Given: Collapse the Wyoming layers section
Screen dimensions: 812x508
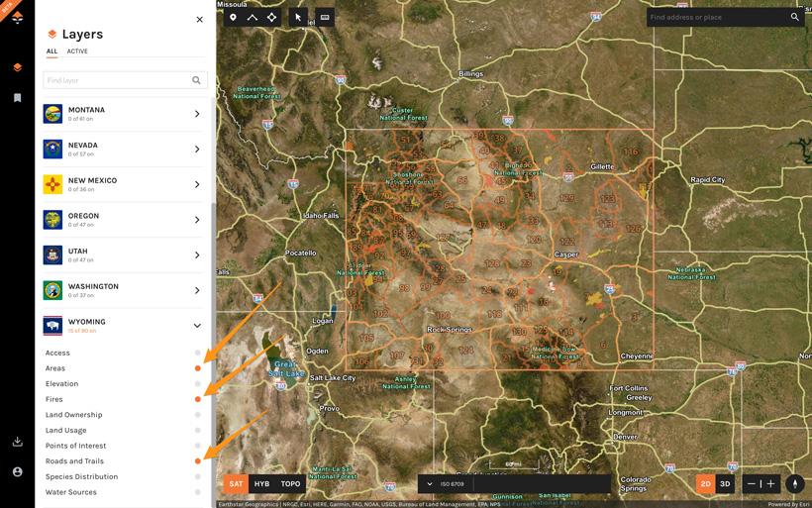Looking at the screenshot, I should [x=197, y=326].
